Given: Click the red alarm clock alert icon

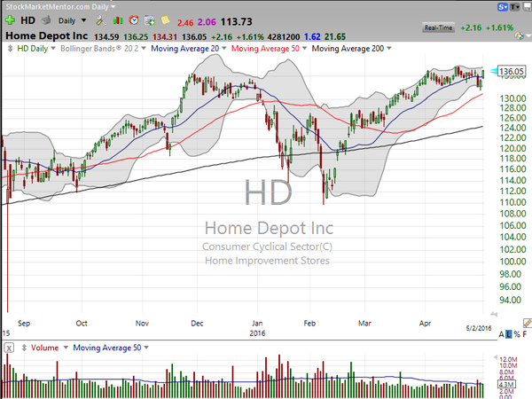Looking at the screenshot, I should [134, 20].
